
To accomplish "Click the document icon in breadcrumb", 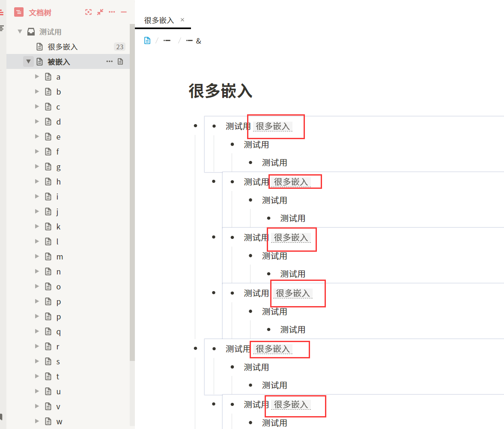I will point(147,41).
